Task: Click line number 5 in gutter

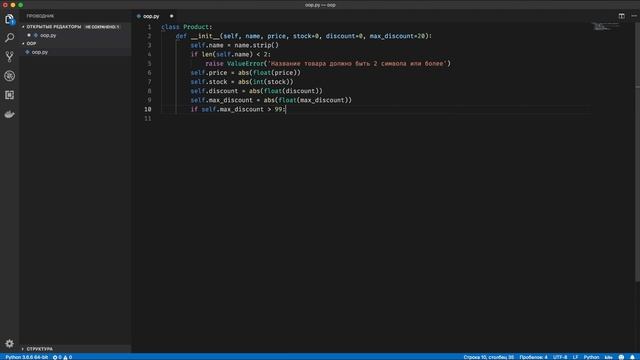Action: pyautogui.click(x=149, y=64)
